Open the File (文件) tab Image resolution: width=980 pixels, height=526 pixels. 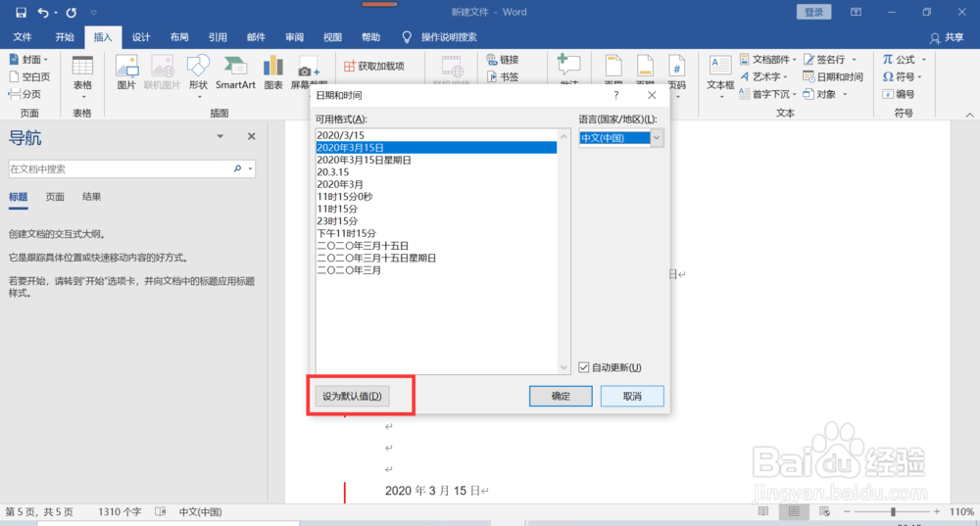pyautogui.click(x=23, y=37)
